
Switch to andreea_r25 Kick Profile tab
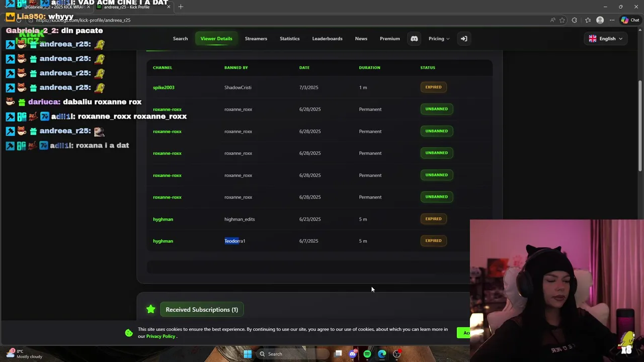(x=133, y=7)
